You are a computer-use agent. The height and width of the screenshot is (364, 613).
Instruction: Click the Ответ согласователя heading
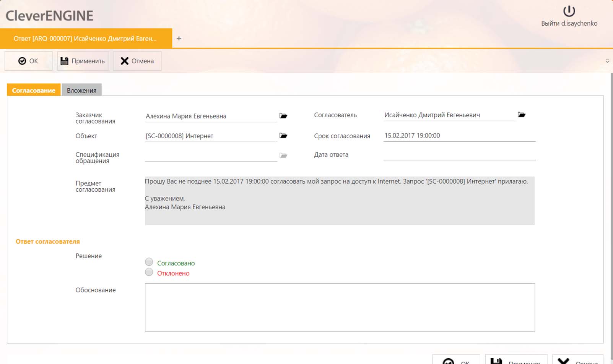coord(48,241)
